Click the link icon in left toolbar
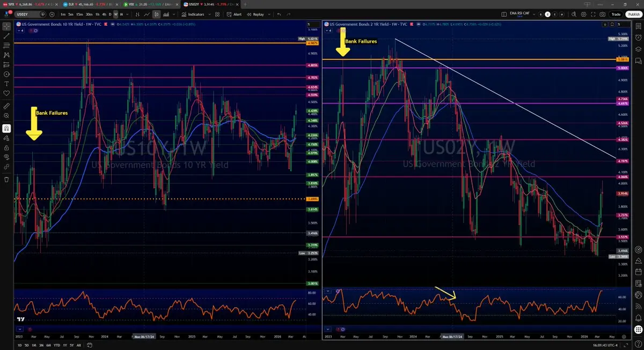 pyautogui.click(x=6, y=167)
